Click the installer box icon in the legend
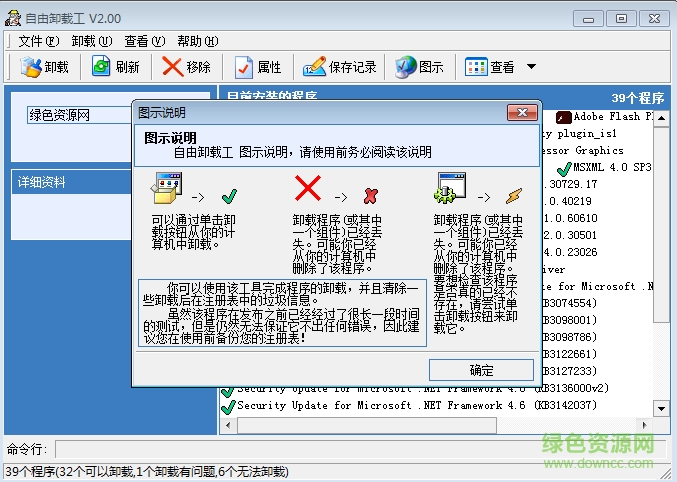 [x=166, y=187]
